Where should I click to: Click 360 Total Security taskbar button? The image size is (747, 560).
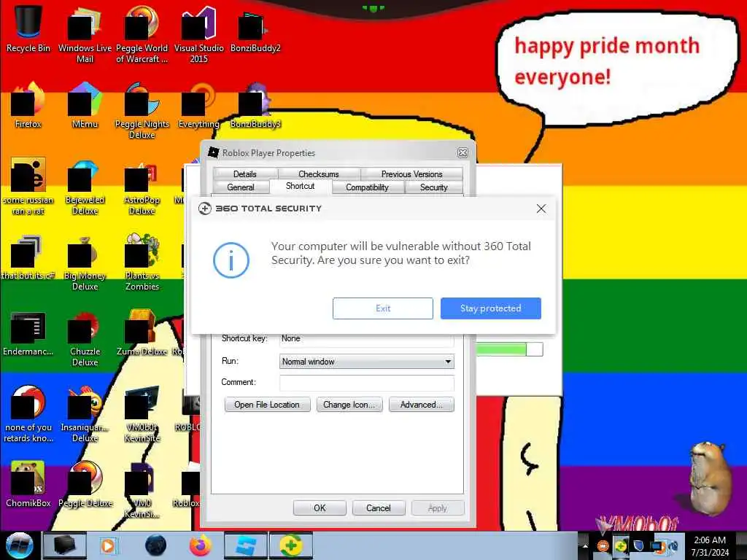[x=291, y=545]
